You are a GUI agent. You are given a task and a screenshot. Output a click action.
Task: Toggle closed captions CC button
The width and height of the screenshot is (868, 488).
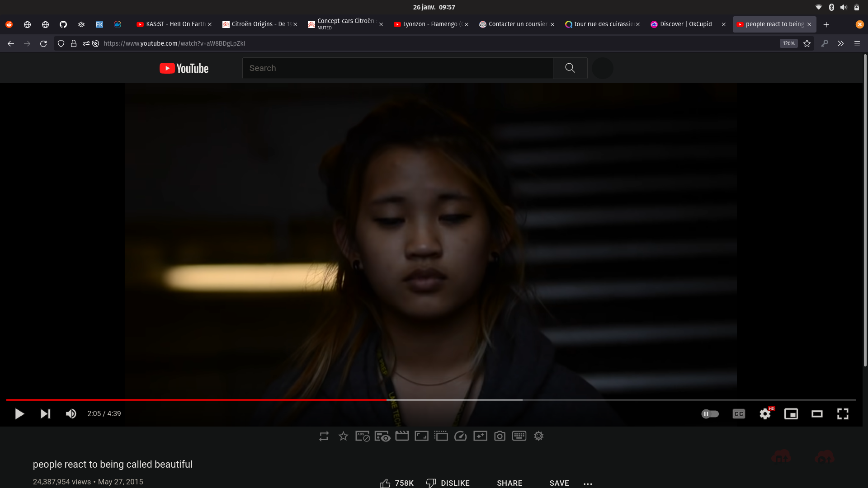[739, 414]
